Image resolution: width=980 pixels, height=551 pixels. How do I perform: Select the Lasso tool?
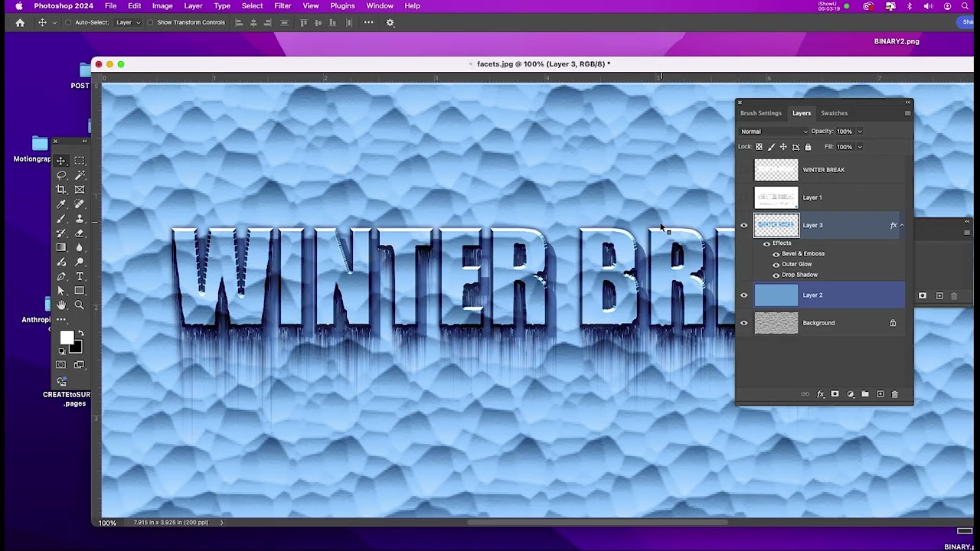pos(61,175)
